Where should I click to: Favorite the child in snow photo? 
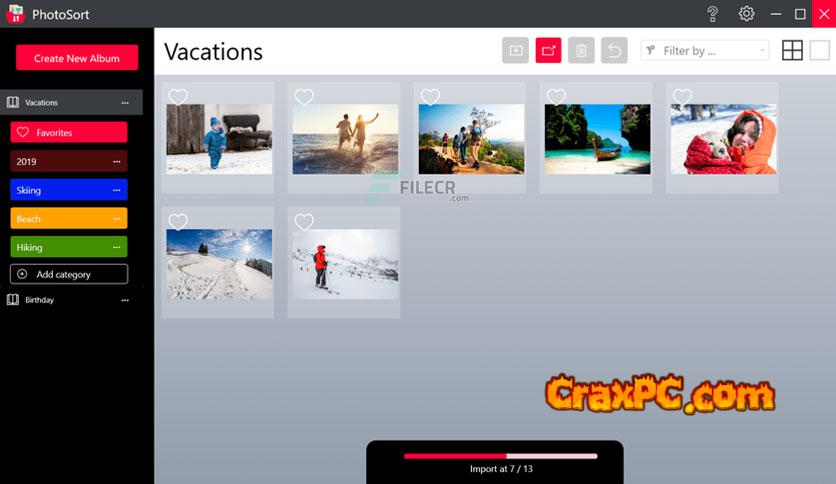tap(178, 96)
